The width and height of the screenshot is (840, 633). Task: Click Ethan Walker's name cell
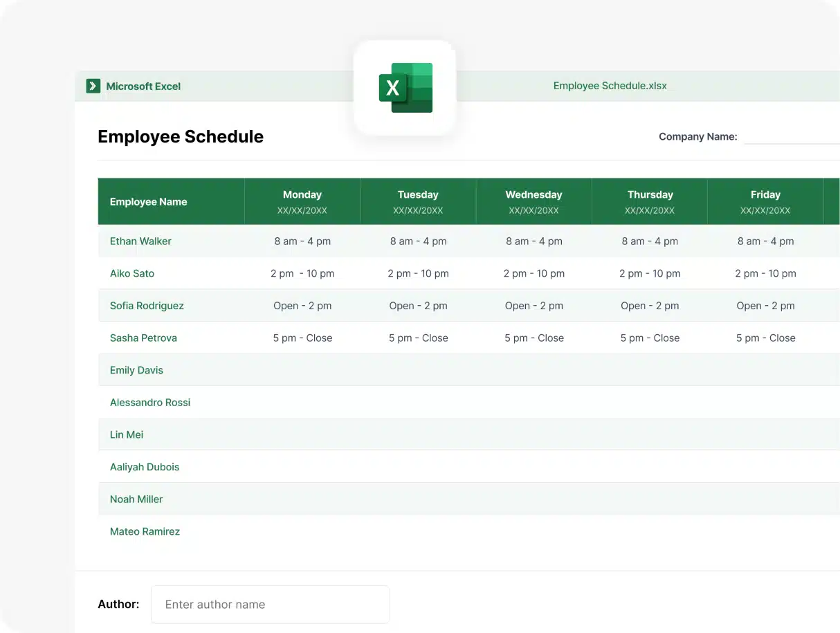140,241
